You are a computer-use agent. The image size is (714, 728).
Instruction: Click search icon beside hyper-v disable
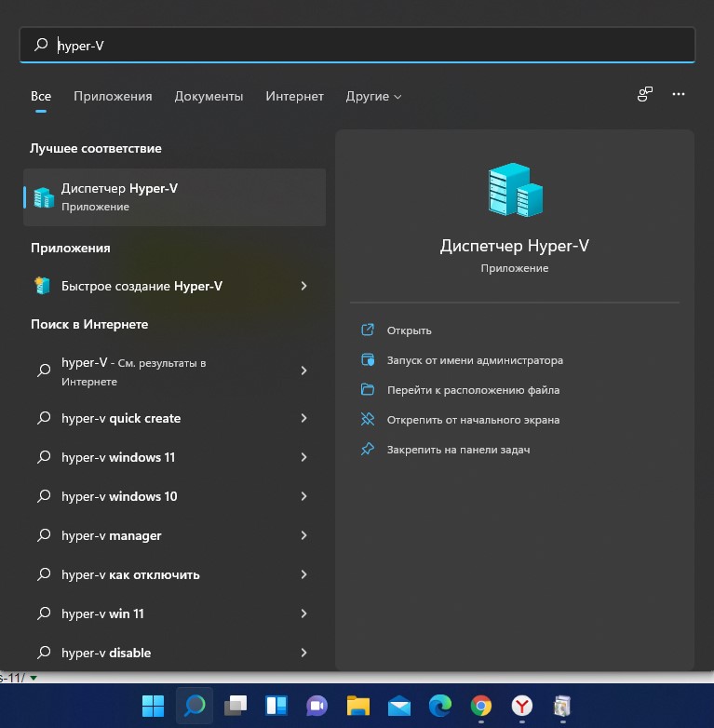click(44, 653)
